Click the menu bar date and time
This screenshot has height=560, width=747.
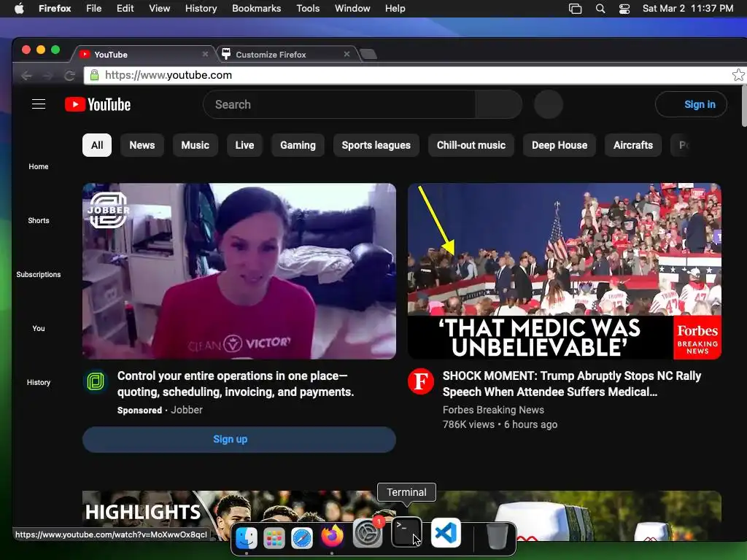(687, 9)
